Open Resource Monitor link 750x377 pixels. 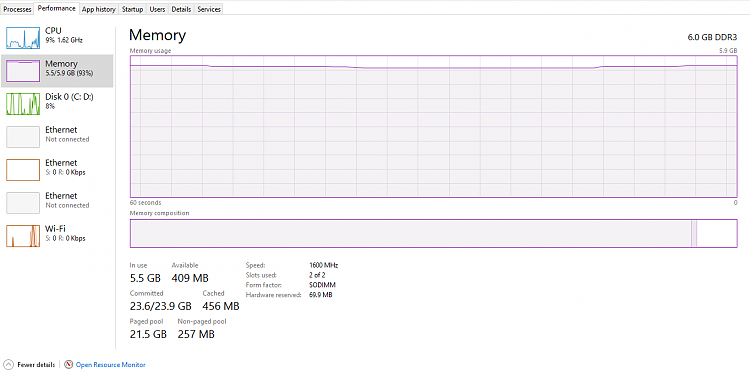(x=110, y=365)
